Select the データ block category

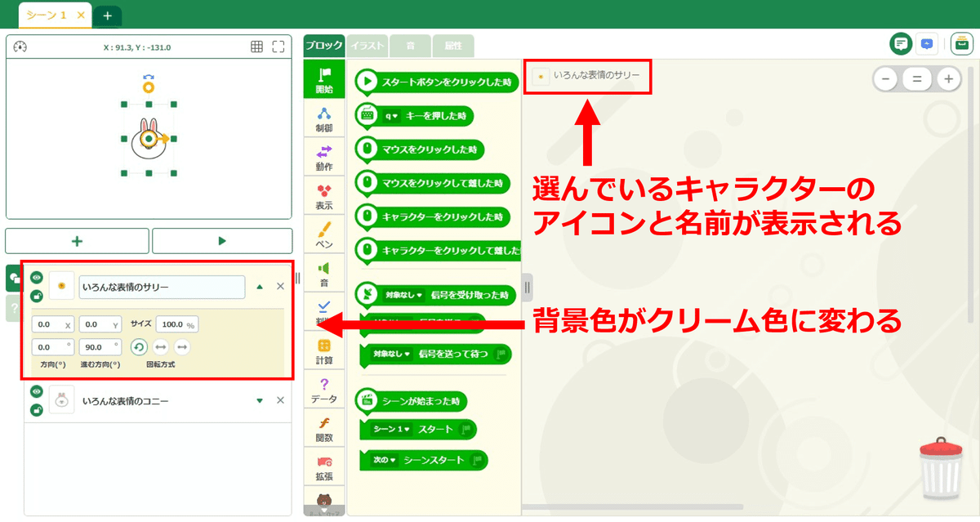(x=324, y=390)
